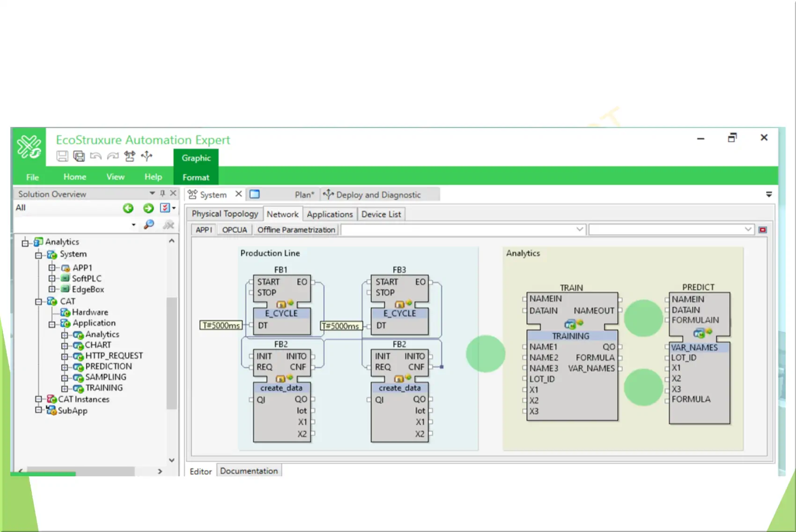Image resolution: width=796 pixels, height=532 pixels.
Task: Click the Save All icon
Action: pyautogui.click(x=79, y=156)
